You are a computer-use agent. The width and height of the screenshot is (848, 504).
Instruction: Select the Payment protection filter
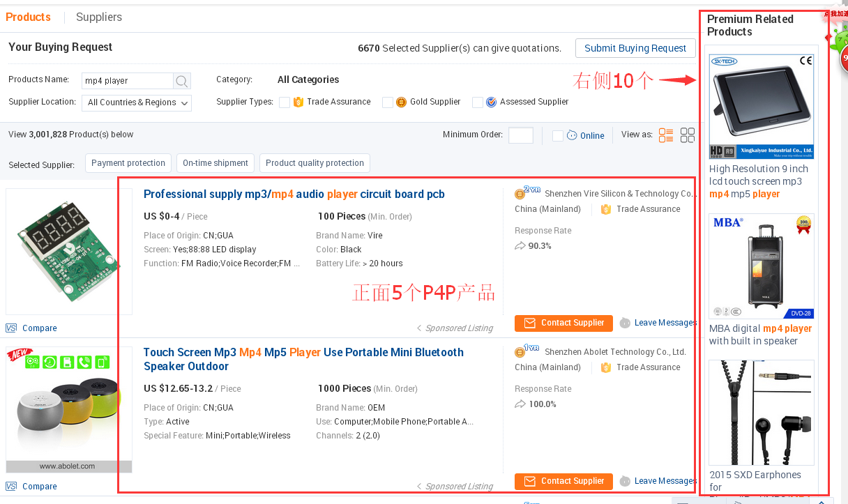click(x=128, y=163)
